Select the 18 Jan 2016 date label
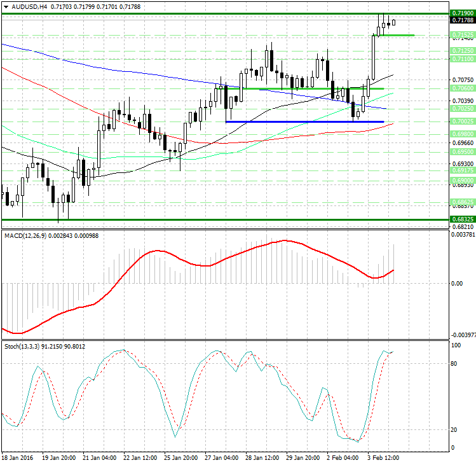476x465 pixels. [17, 457]
